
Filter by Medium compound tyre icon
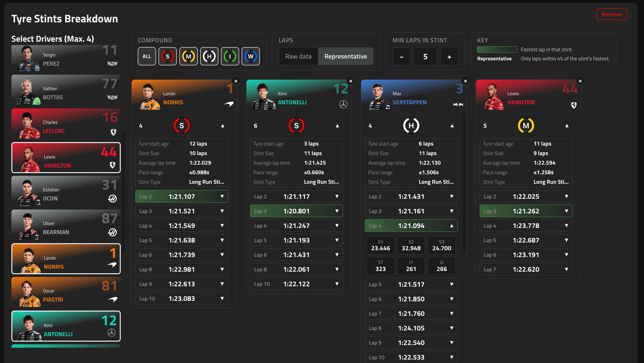188,56
